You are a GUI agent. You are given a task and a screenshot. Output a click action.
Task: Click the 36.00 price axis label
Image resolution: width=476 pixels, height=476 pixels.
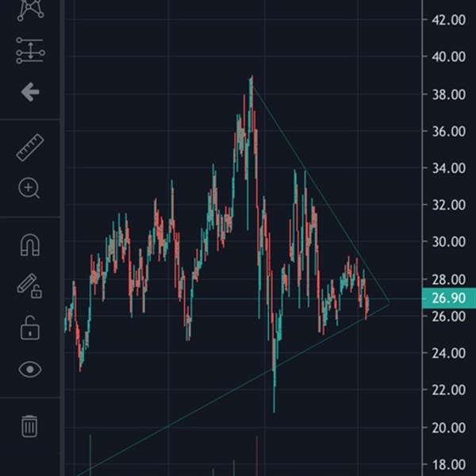pyautogui.click(x=449, y=132)
